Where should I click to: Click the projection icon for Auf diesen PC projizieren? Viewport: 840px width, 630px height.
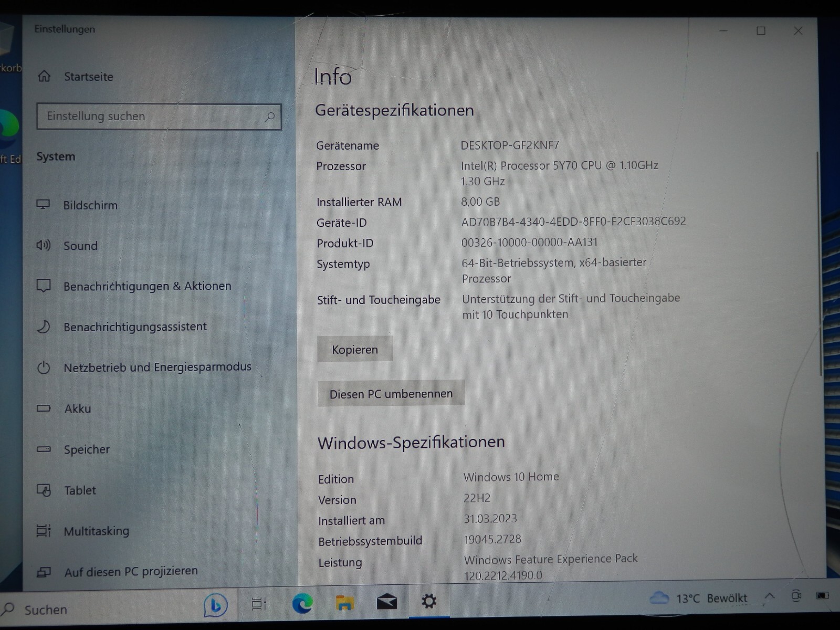[x=44, y=572]
